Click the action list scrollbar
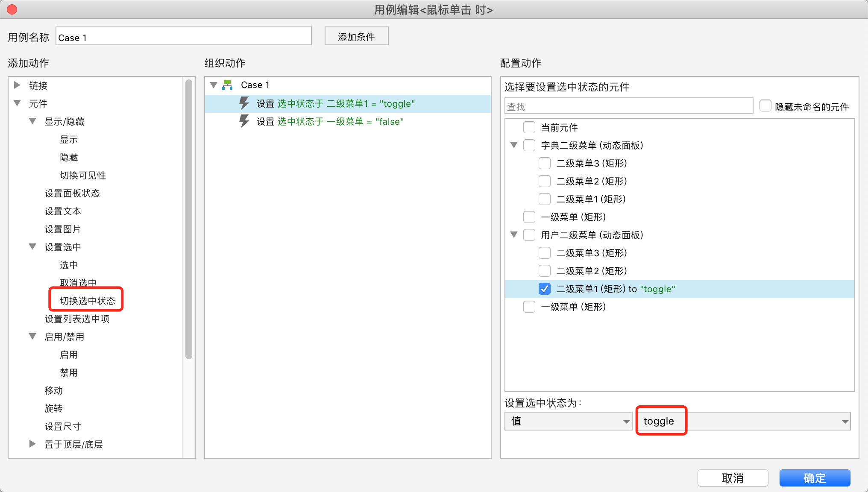This screenshot has height=492, width=868. click(x=188, y=220)
